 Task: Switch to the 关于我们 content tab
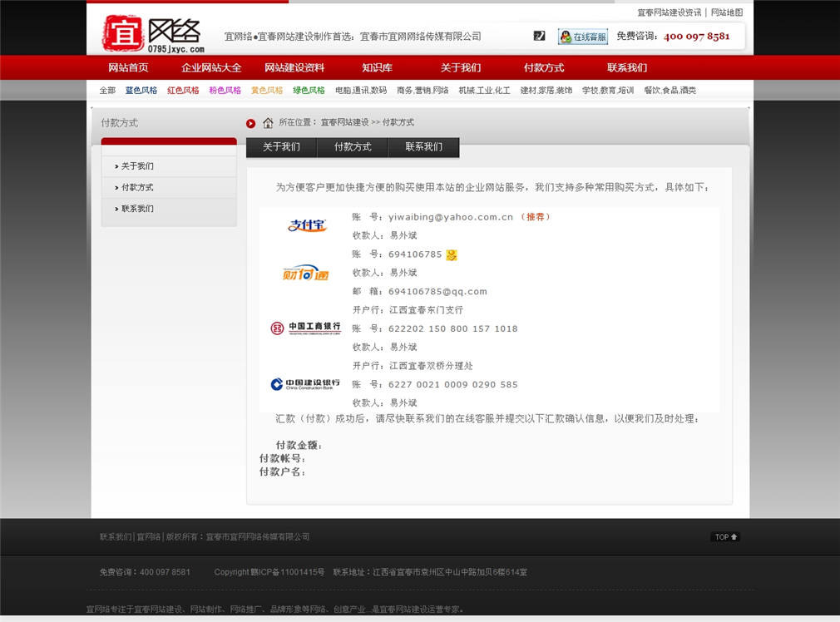(281, 147)
